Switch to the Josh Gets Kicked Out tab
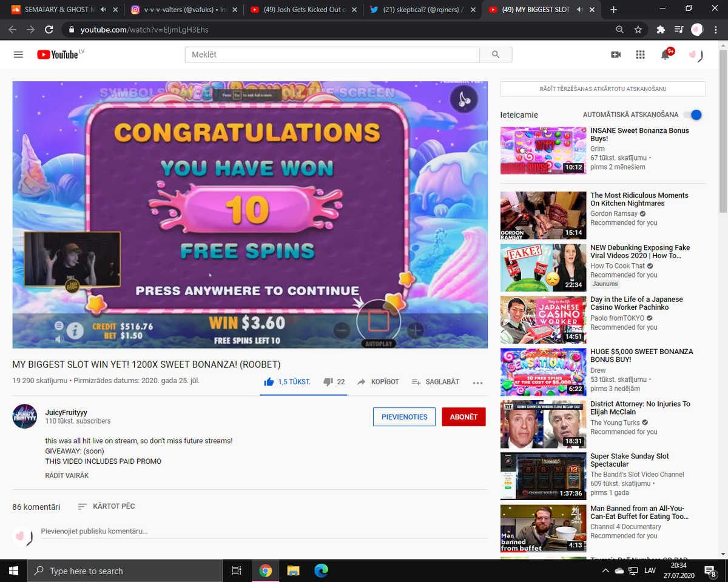The height and width of the screenshot is (582, 728). [x=303, y=10]
